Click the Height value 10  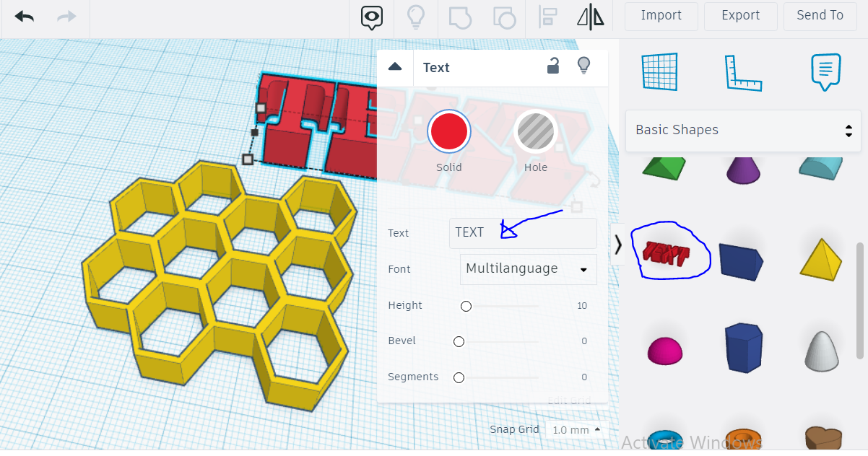[582, 306]
